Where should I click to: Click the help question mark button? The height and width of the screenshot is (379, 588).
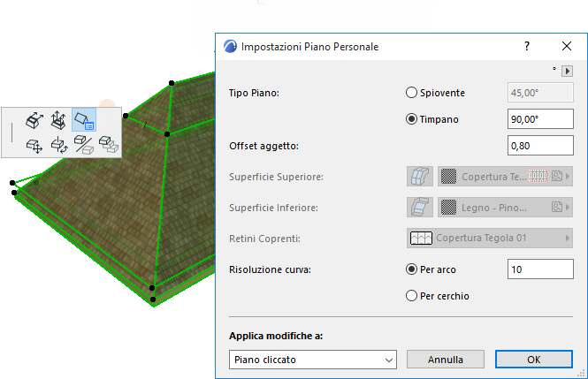(x=527, y=46)
